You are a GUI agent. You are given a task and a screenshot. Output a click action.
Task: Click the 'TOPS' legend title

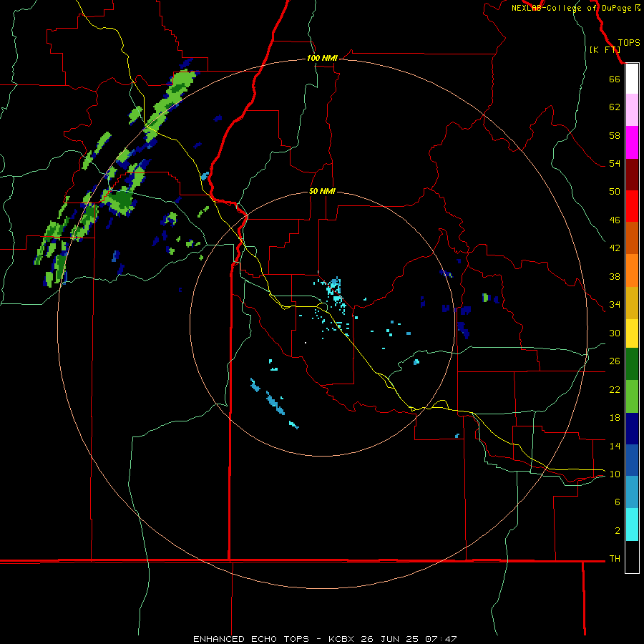pos(629,43)
